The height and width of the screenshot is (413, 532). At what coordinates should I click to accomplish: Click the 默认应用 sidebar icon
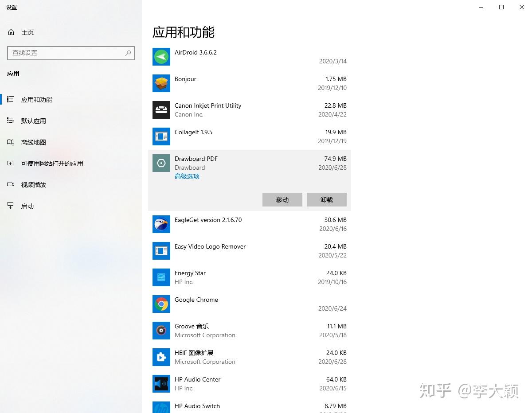coord(11,121)
